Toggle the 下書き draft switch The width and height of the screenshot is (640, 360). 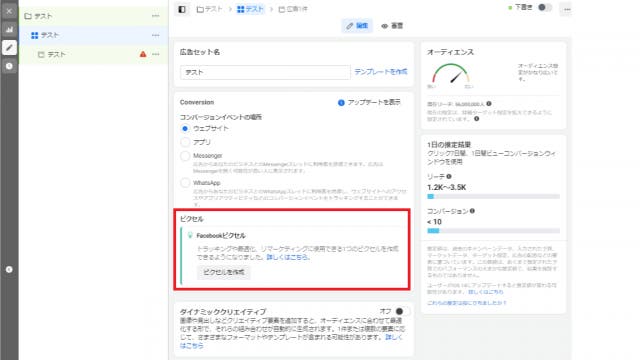tap(544, 7)
